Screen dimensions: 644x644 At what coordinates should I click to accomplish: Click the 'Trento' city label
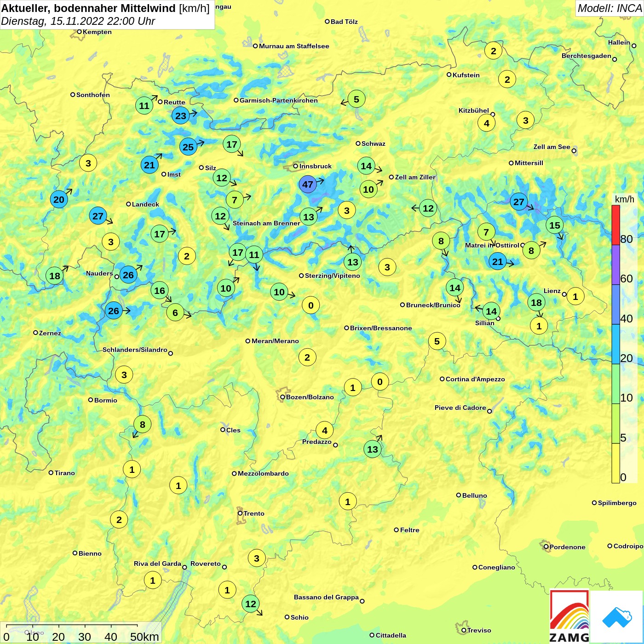click(x=254, y=513)
